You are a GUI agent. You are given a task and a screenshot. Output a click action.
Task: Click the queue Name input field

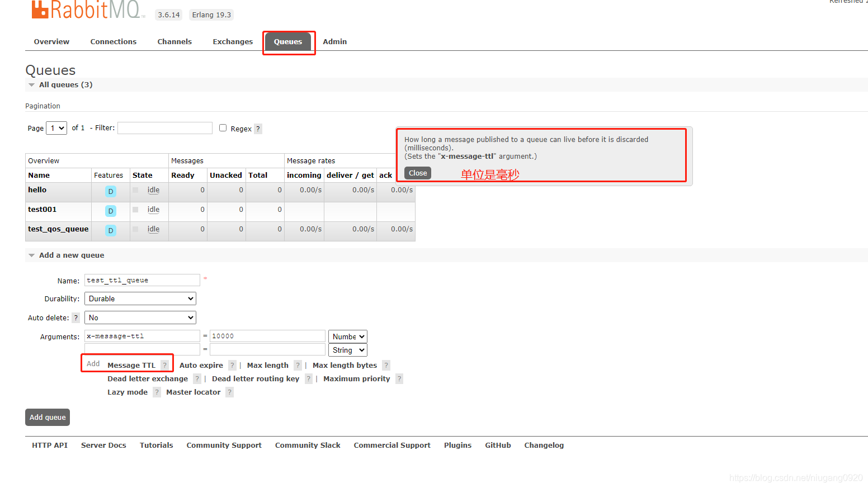click(x=142, y=280)
